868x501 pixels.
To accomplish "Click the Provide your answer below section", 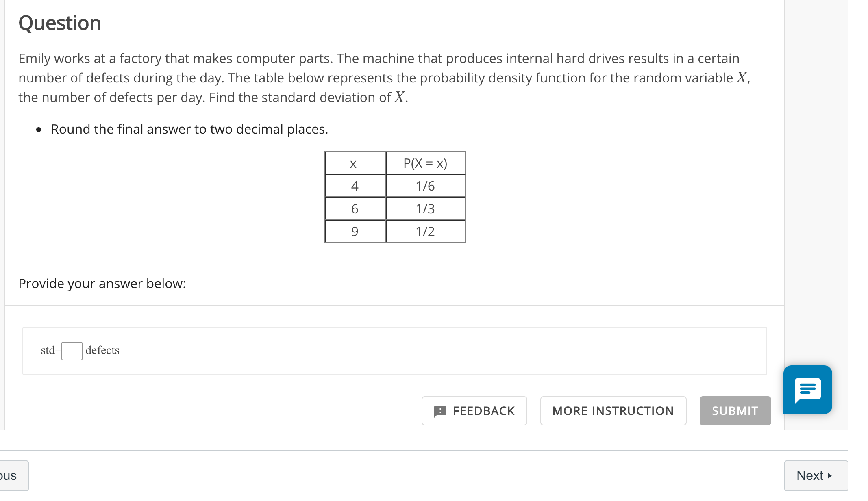I will pyautogui.click(x=102, y=283).
